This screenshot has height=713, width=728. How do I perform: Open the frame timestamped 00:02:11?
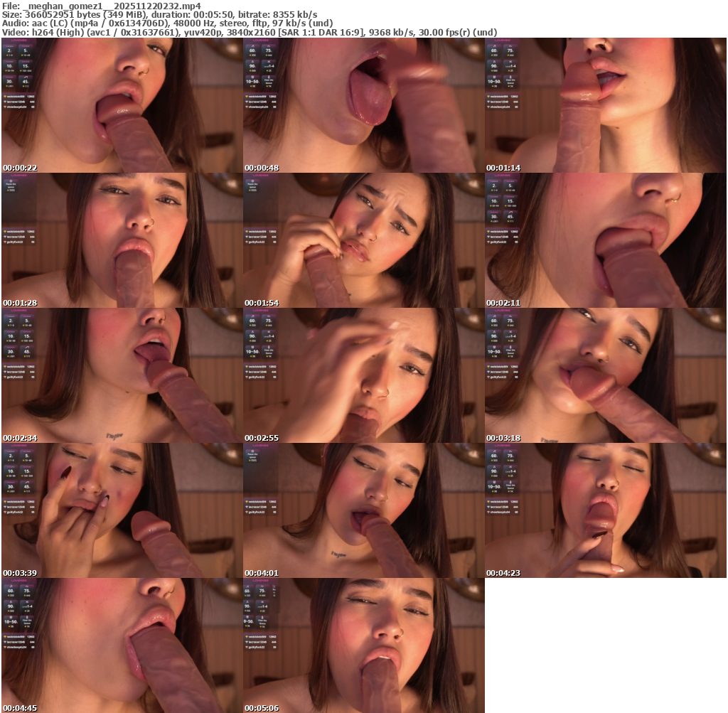coord(605,240)
